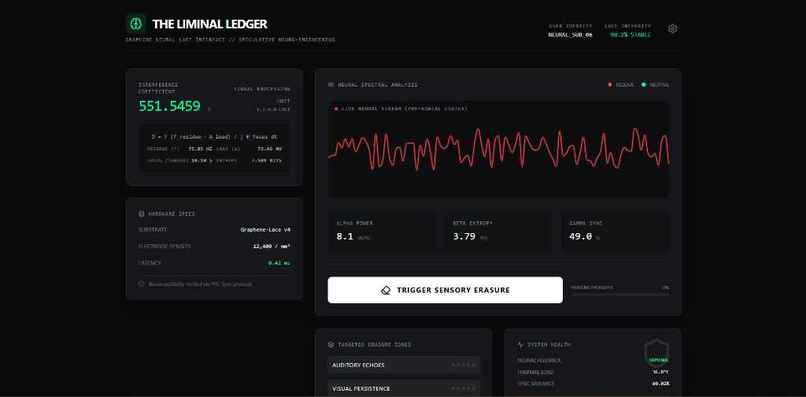806x397 pixels.
Task: Click the Neural Spectral Analysis header icon
Action: coord(331,85)
